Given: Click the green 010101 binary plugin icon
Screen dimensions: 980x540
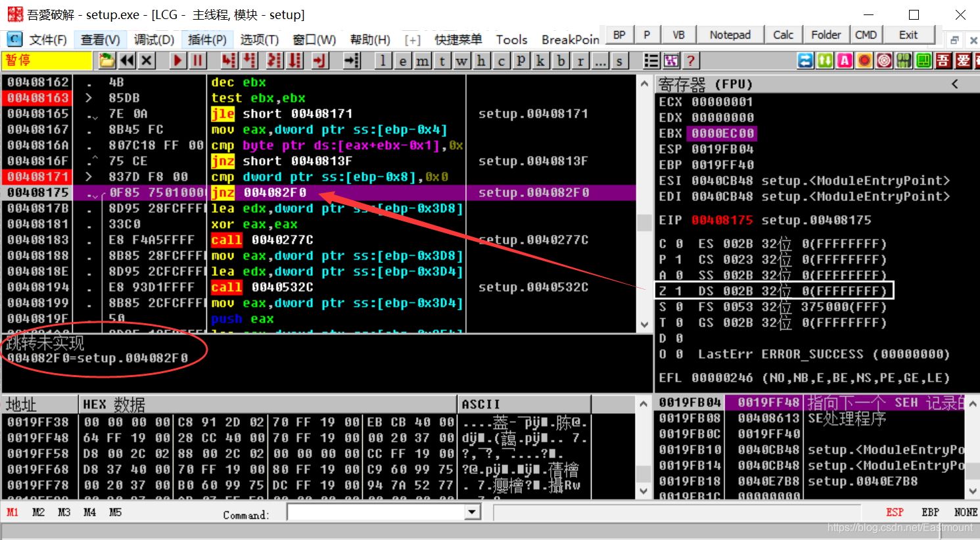Looking at the screenshot, I should coord(904,61).
